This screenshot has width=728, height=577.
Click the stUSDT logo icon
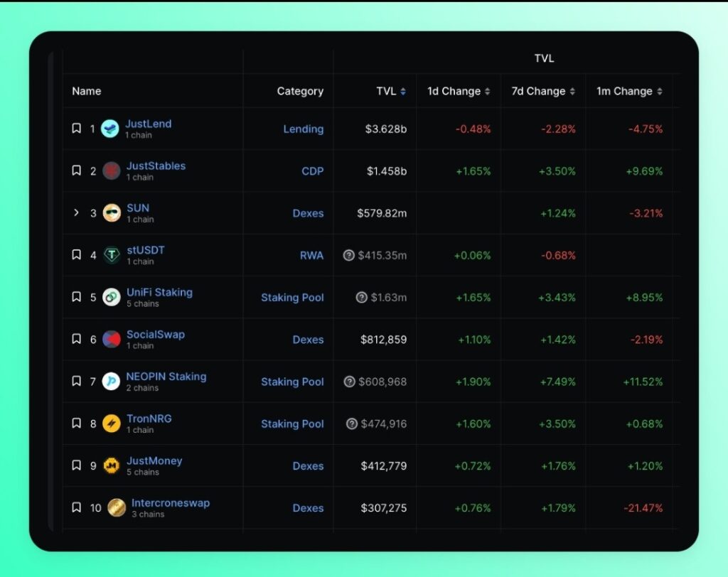(112, 255)
